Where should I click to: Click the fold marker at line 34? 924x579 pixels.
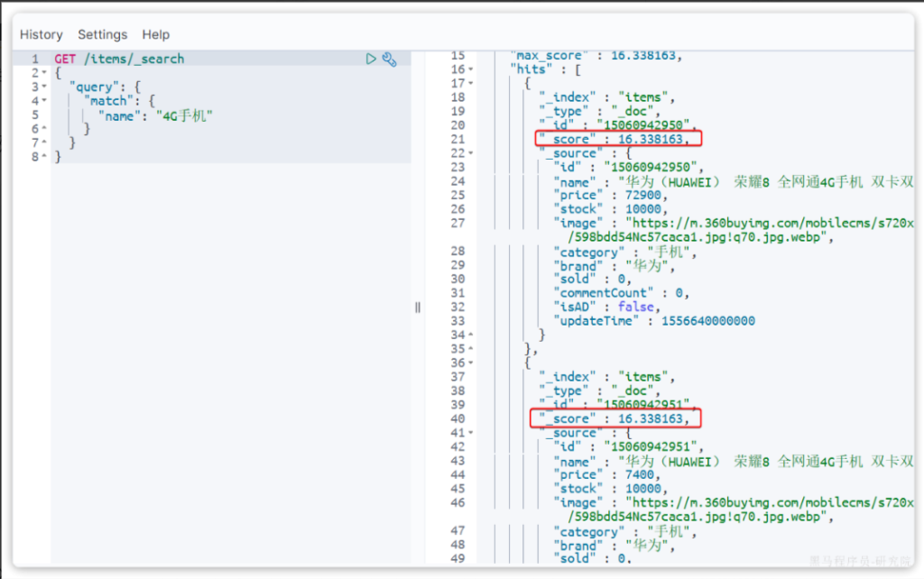click(471, 335)
